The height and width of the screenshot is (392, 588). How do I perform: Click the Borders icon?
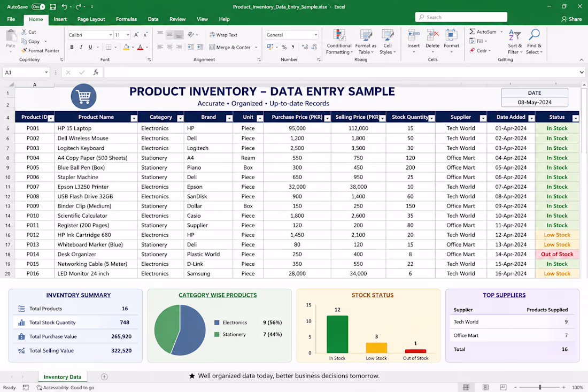coord(109,47)
